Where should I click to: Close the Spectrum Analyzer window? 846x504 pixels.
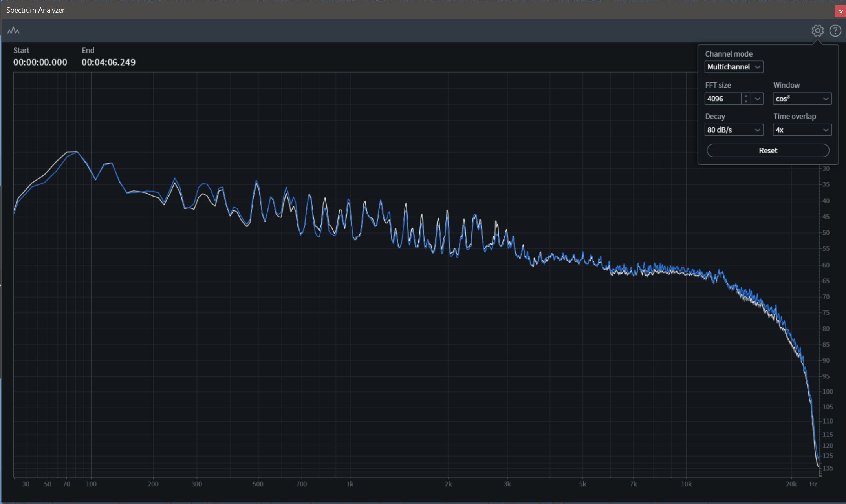pos(841,11)
